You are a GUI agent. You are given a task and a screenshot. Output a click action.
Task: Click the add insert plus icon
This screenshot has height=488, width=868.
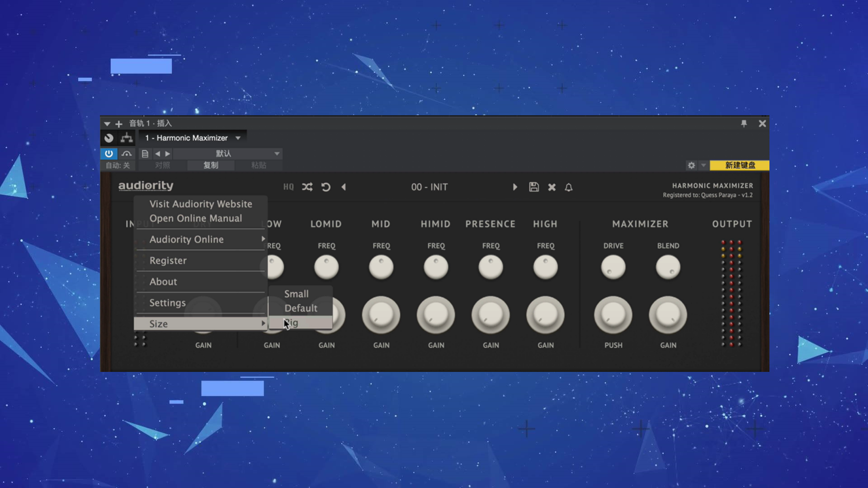pyautogui.click(x=119, y=124)
